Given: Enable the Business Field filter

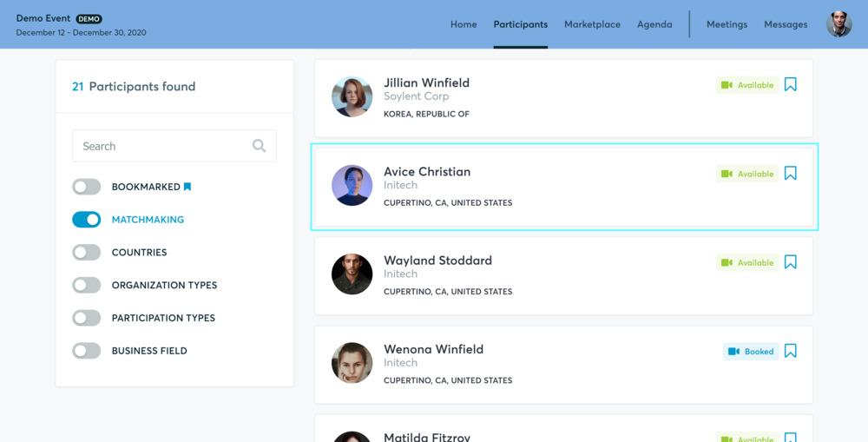Looking at the screenshot, I should tap(86, 351).
